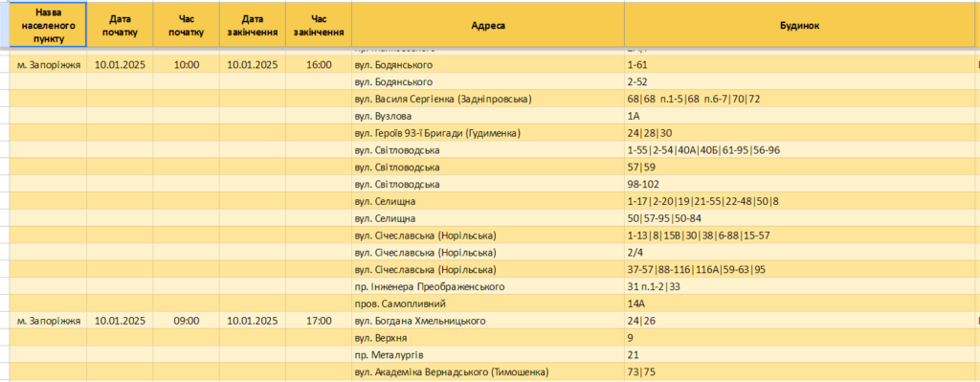
Task: Select the 'Час закінчення' column header
Action: pos(319,24)
